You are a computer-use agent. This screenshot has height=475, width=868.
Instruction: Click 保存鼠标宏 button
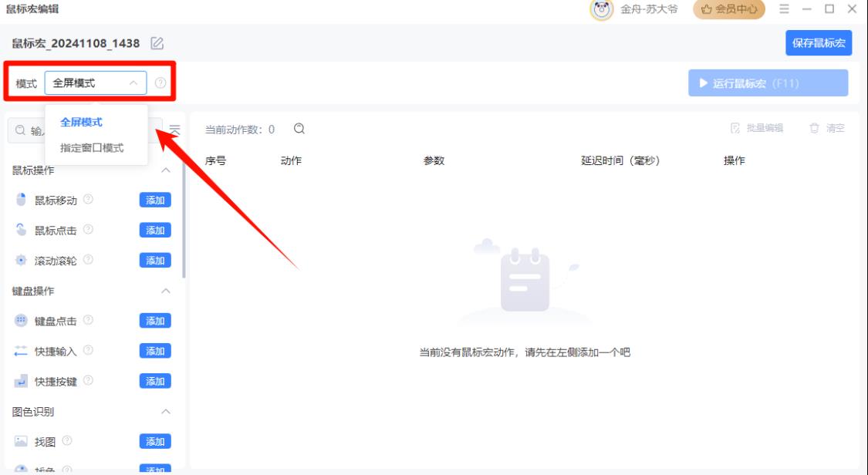[818, 43]
